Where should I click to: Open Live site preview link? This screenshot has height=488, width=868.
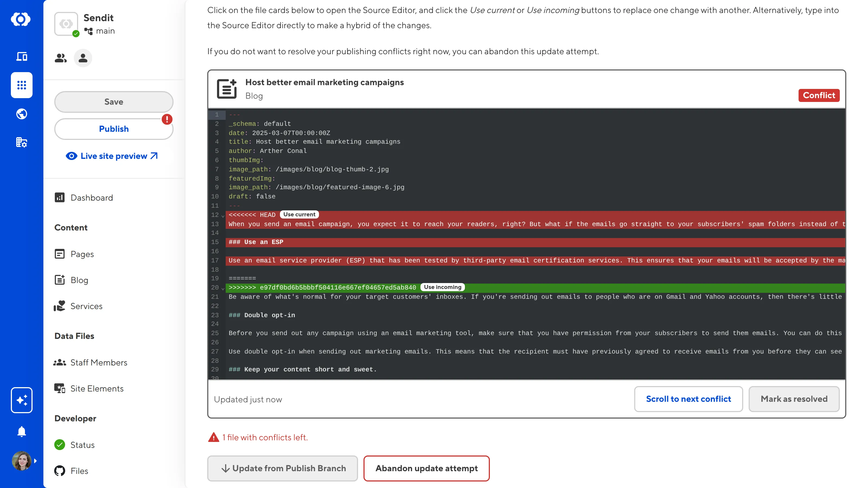click(x=114, y=156)
